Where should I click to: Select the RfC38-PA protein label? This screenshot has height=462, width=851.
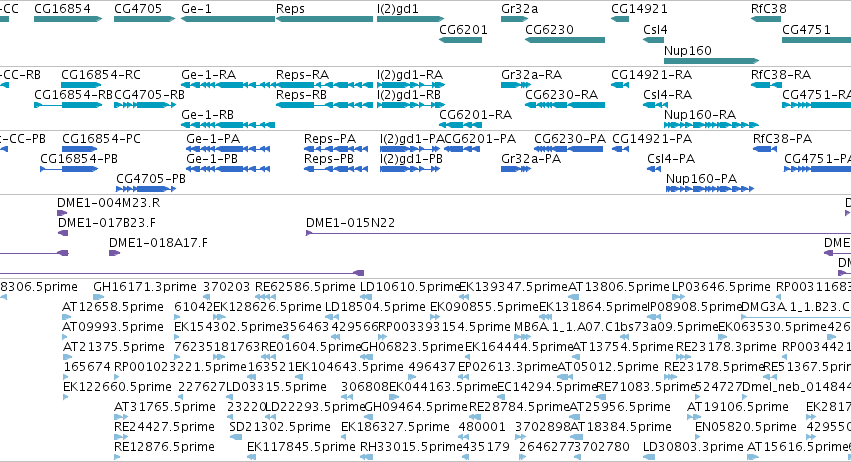click(782, 139)
